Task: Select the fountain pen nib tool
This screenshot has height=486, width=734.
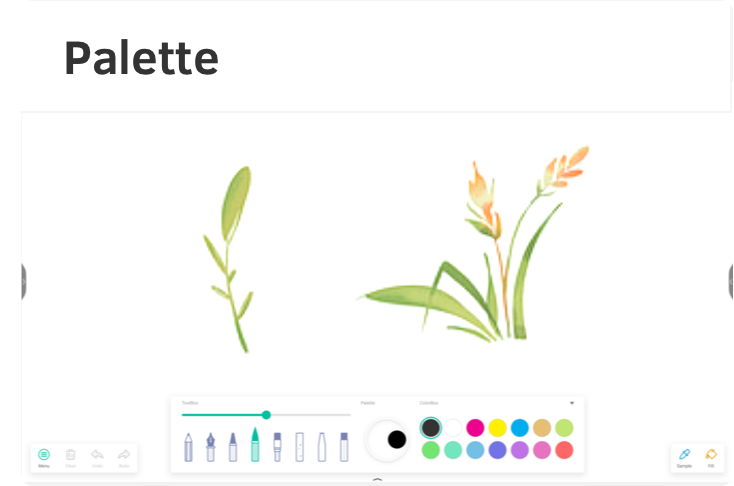Action: tap(211, 446)
